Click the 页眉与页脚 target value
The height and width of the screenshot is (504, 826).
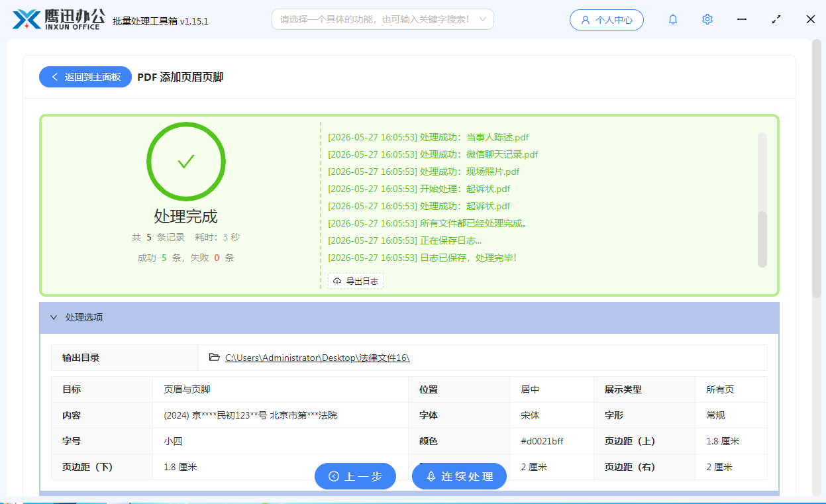click(x=187, y=389)
